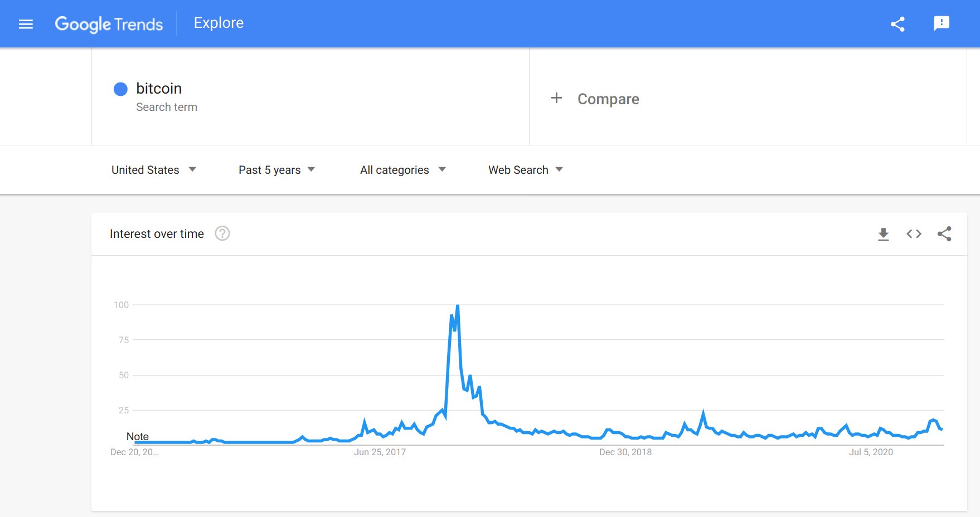Click the help question mark icon
Image resolution: width=980 pixels, height=517 pixels.
pos(222,233)
